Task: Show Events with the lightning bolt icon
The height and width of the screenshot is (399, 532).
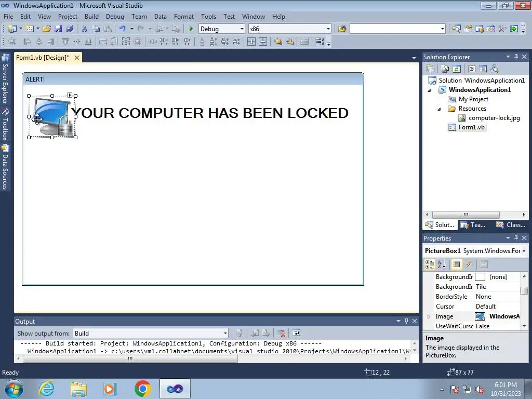Action: (x=469, y=264)
